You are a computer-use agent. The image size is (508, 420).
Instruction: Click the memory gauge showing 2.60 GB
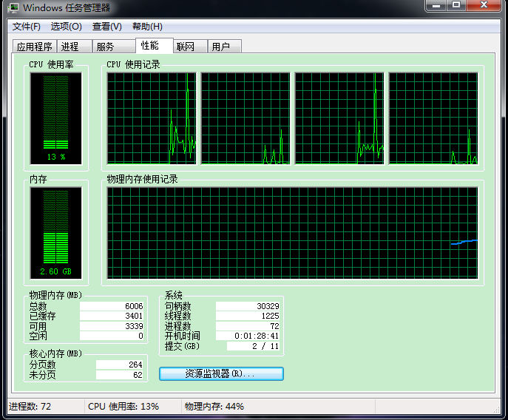pos(56,233)
